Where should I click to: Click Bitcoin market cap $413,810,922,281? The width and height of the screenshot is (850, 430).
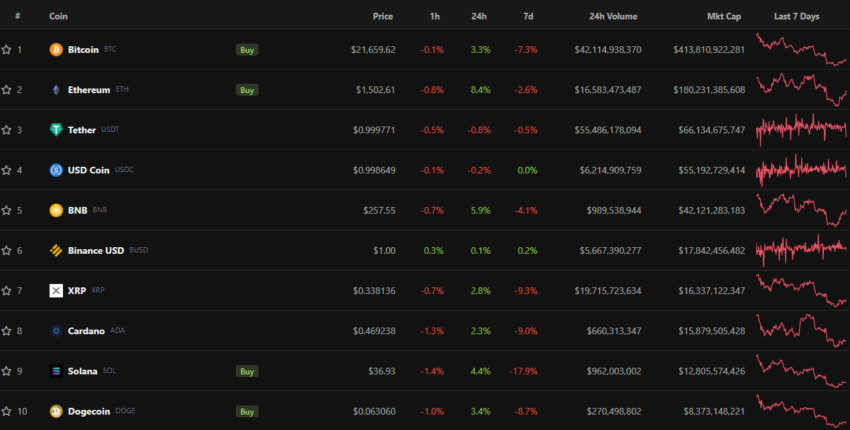point(709,49)
